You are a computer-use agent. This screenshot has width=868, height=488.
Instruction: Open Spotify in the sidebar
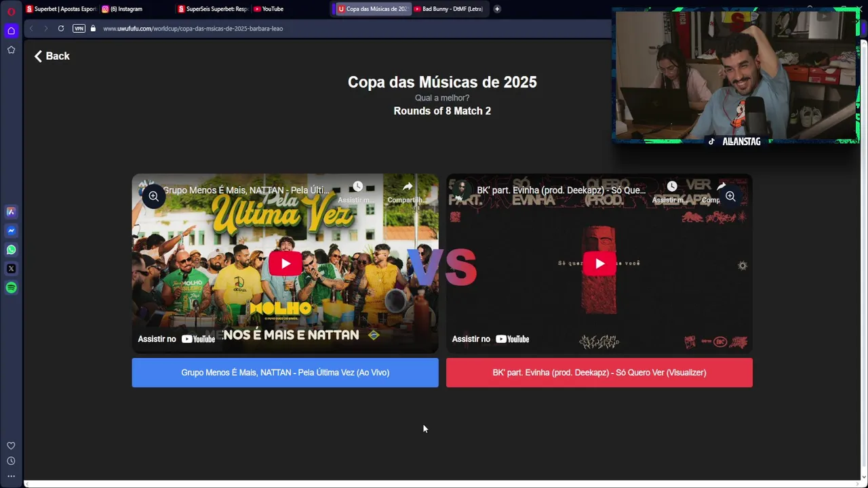11,287
